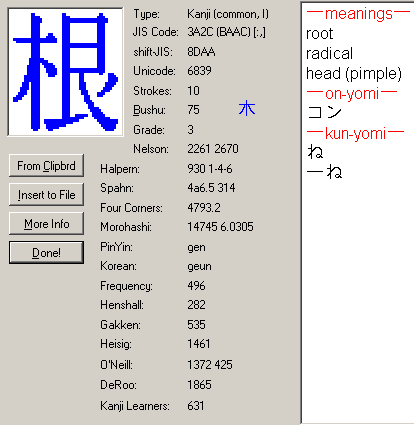
Task: Click the Four Corners value 4793.2
Action: (x=204, y=208)
